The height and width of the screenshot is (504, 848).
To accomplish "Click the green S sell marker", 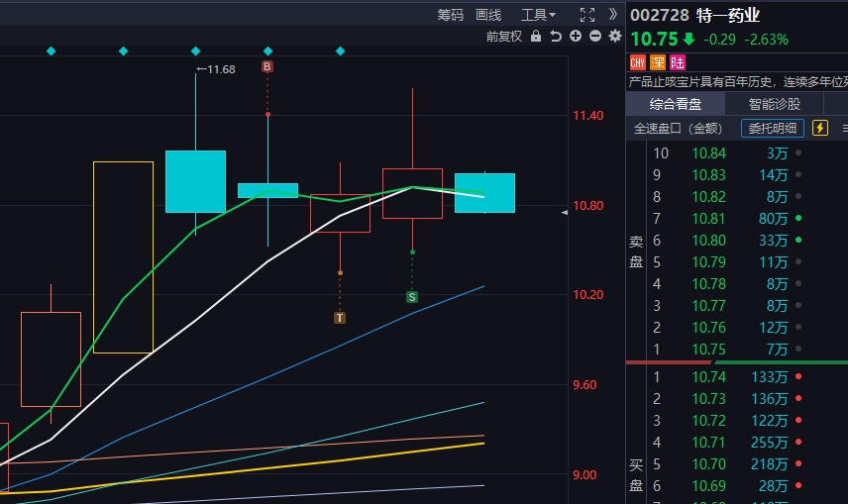I will coord(412,297).
